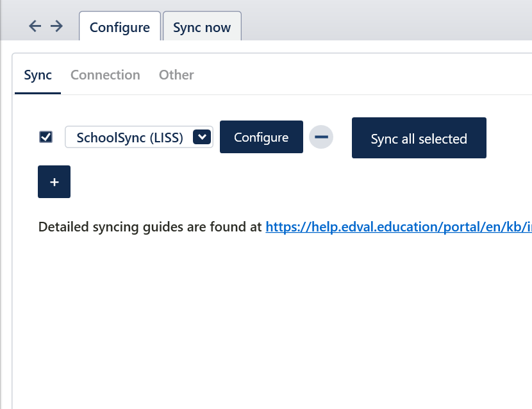Uncheck the SchoolSync (LISS) checkbox
532x409 pixels.
click(46, 137)
